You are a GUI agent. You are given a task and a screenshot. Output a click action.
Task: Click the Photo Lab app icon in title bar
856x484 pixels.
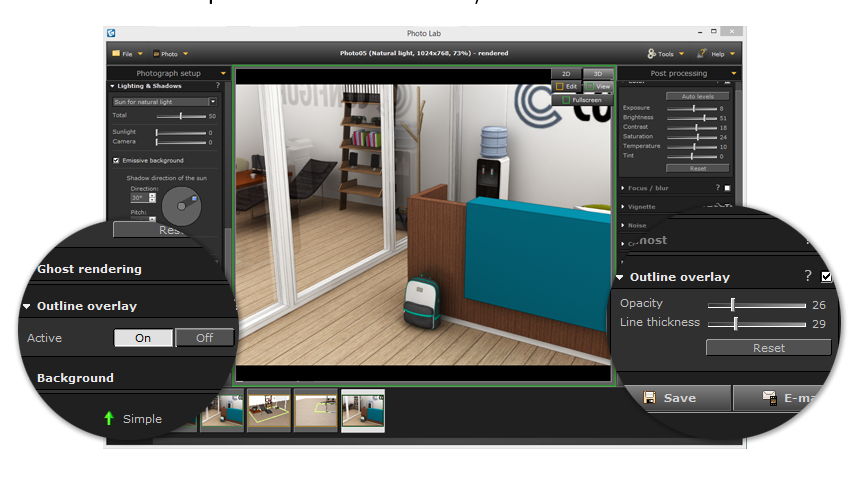(111, 33)
